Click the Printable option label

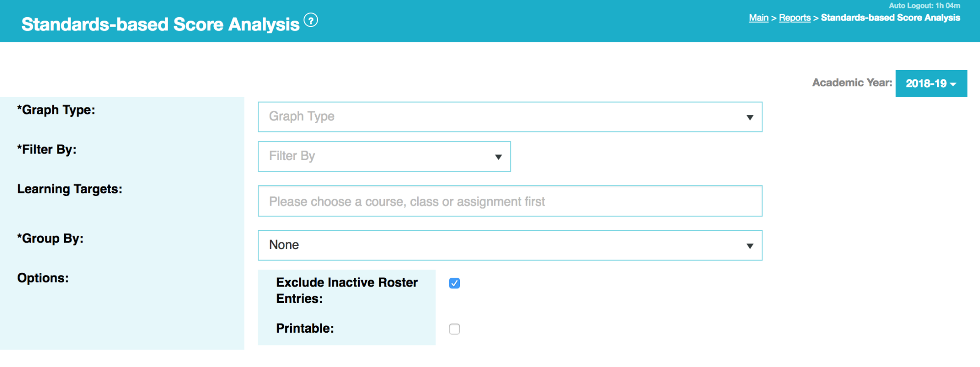click(305, 328)
